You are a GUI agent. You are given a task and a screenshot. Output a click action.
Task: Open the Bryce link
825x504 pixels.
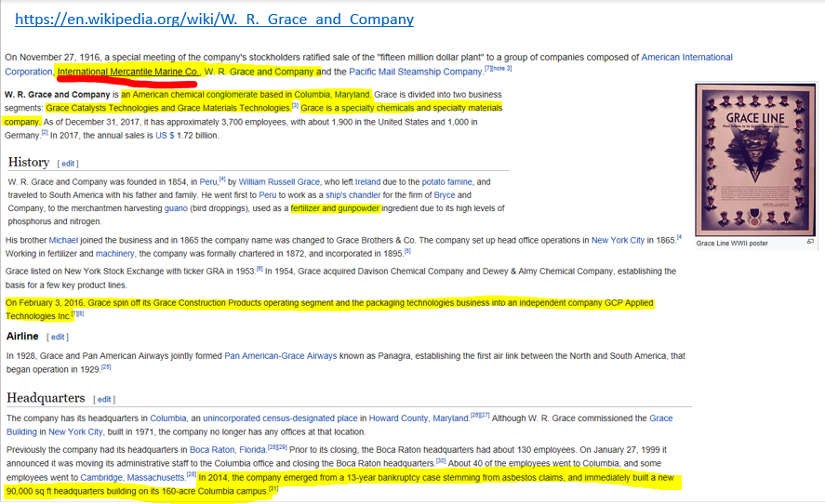[445, 194]
